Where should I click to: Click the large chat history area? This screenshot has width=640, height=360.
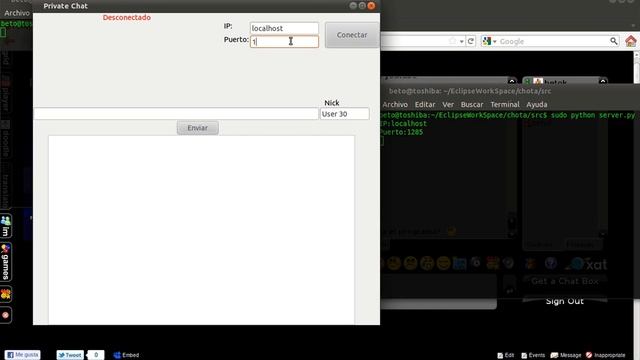202,230
